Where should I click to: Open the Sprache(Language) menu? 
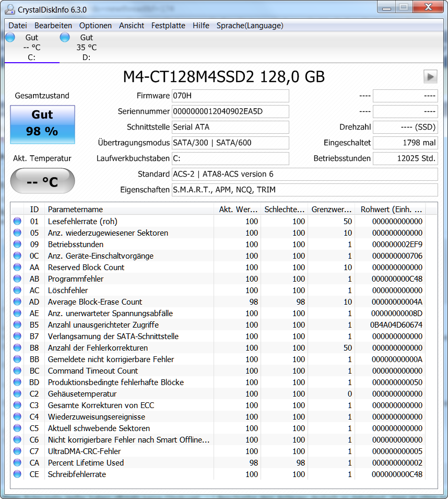[x=250, y=26]
